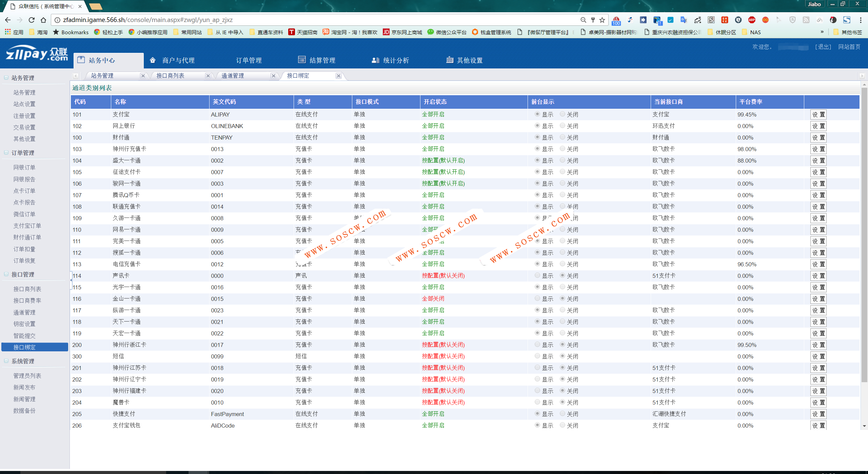The width and height of the screenshot is (868, 474).
Task: Click the tab strip left scroll arrow
Action: (x=76, y=76)
